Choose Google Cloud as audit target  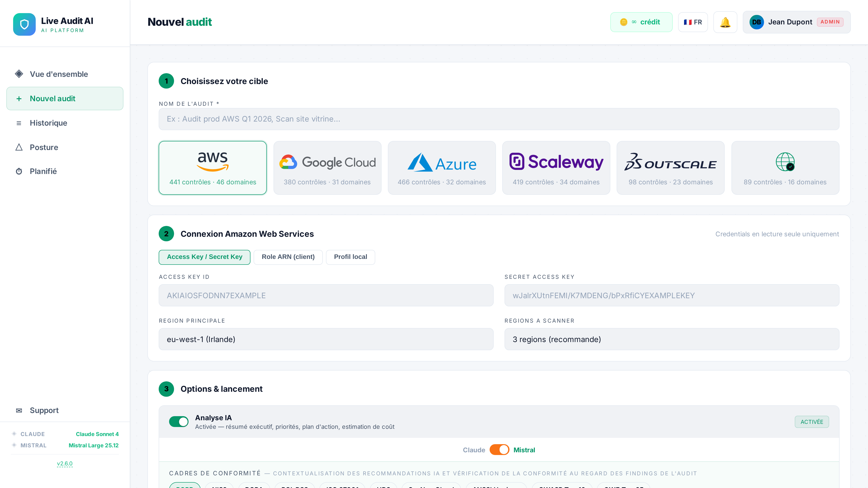pos(327,168)
